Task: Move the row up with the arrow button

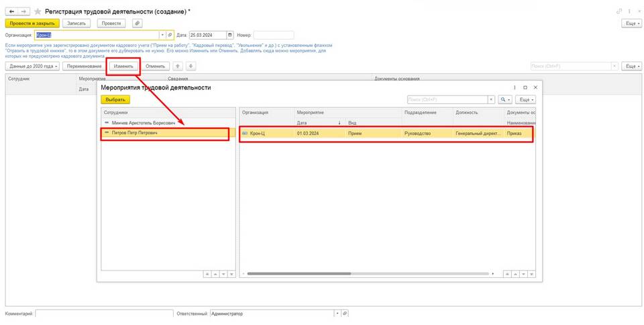Action: coord(178,66)
